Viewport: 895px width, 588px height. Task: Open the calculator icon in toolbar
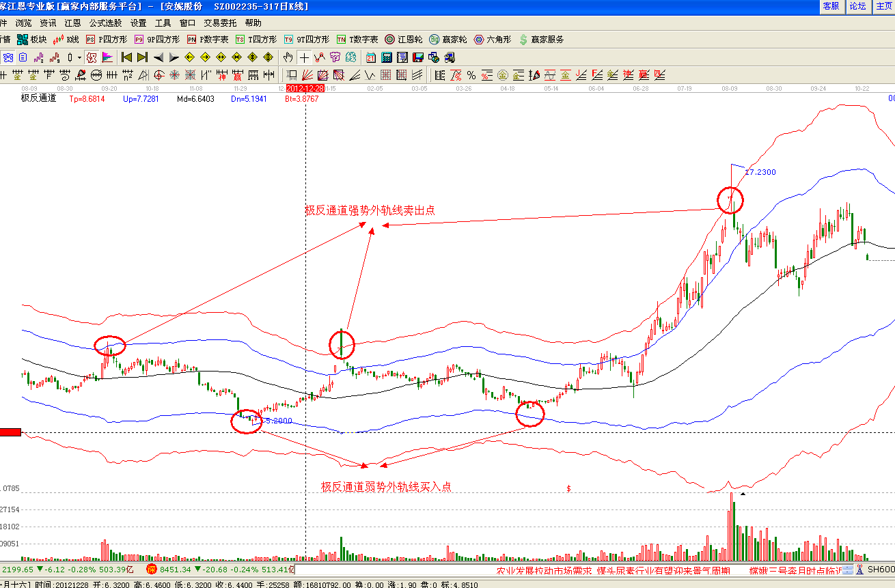[x=386, y=57]
